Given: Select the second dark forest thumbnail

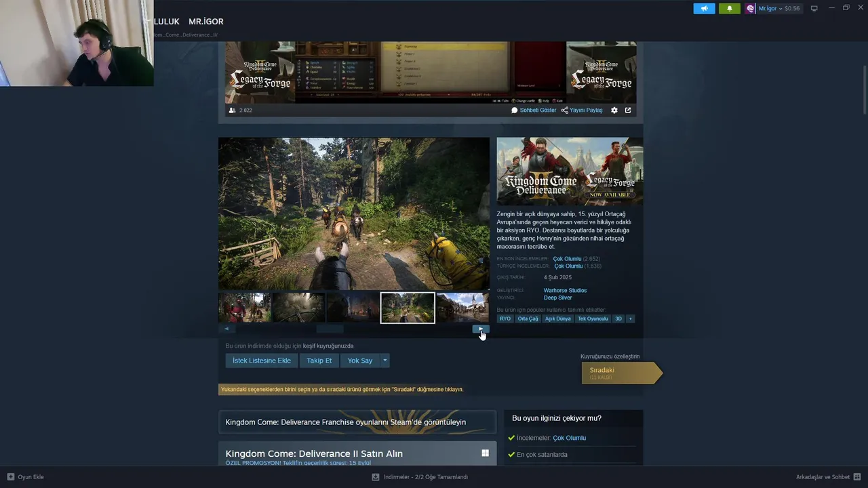Looking at the screenshot, I should tap(298, 308).
